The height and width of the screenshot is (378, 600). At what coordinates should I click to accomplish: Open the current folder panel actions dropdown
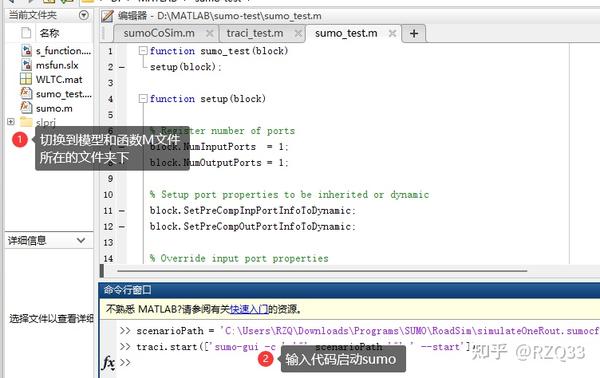pos(83,15)
